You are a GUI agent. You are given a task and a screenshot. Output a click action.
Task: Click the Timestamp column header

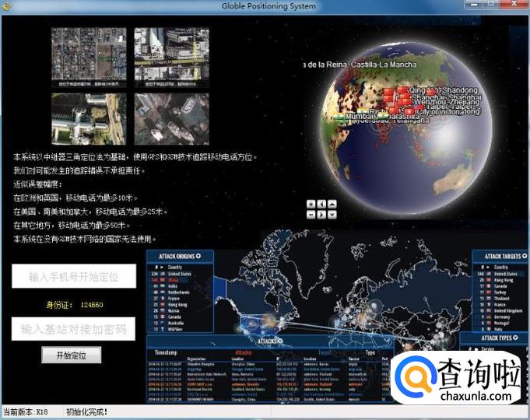166,352
